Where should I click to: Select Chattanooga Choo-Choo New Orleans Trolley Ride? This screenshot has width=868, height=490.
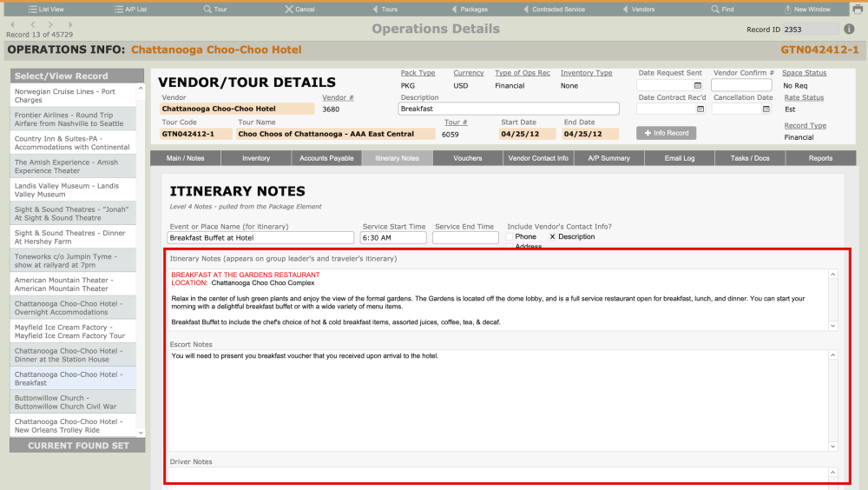pos(73,426)
